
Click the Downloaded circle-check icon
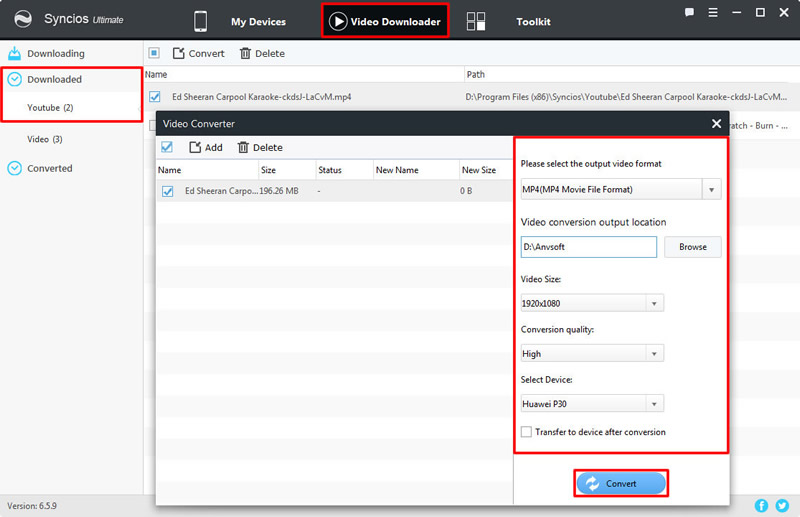pos(15,79)
